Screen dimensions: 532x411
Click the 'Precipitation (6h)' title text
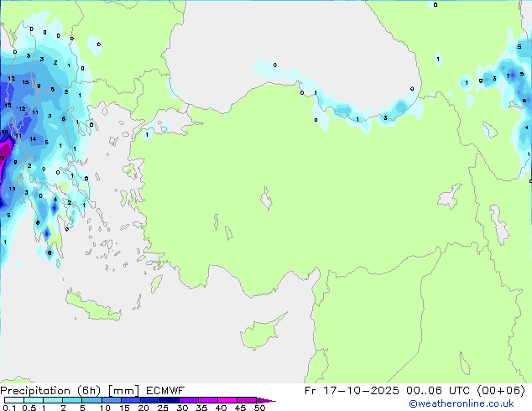[50, 391]
